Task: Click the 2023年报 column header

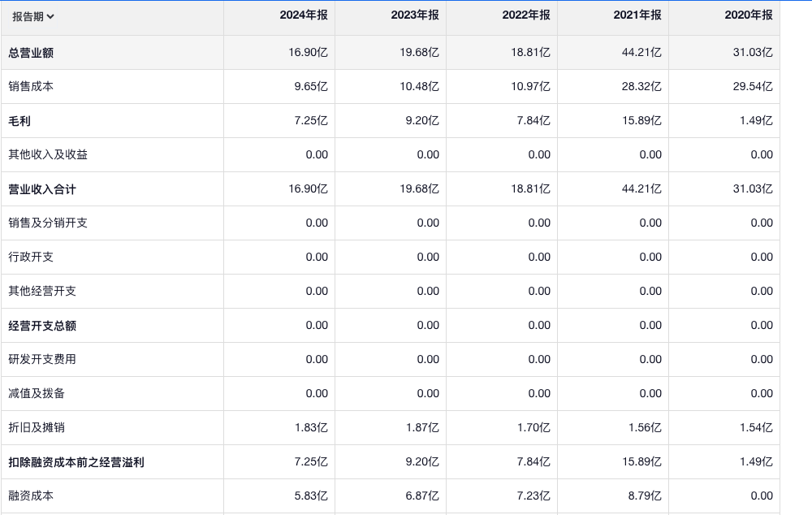Action: point(415,15)
